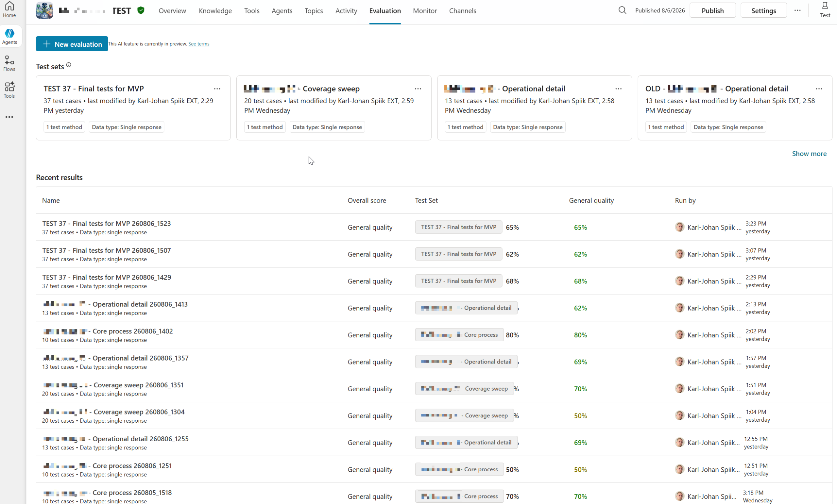
Task: Switch to the Tools tab in top navigation
Action: [252, 11]
